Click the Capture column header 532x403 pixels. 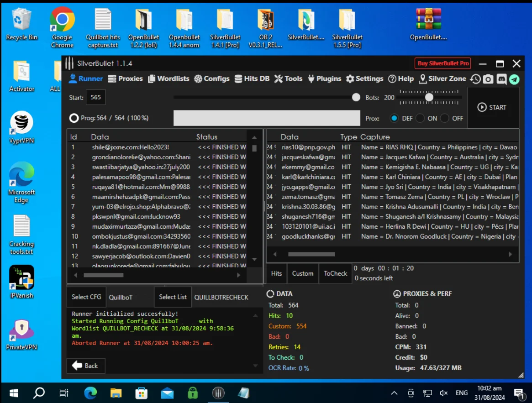pos(375,137)
